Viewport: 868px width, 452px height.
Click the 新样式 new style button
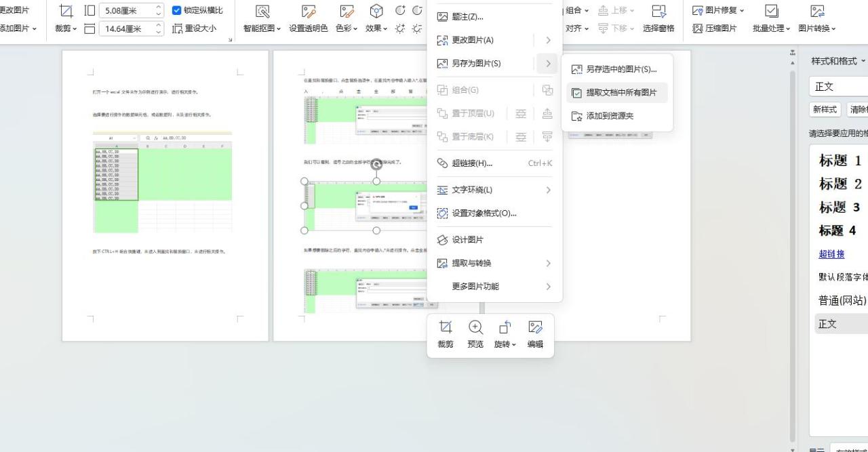pos(825,109)
